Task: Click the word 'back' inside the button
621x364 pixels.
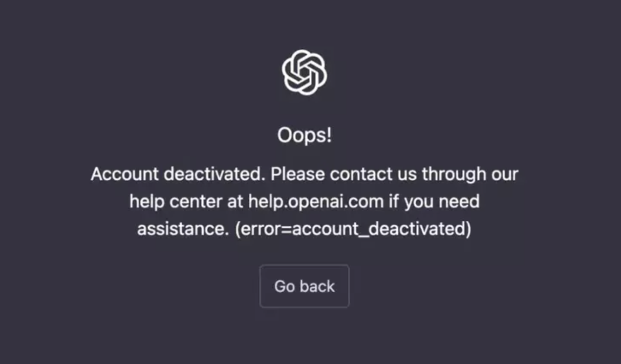Action: (x=317, y=286)
